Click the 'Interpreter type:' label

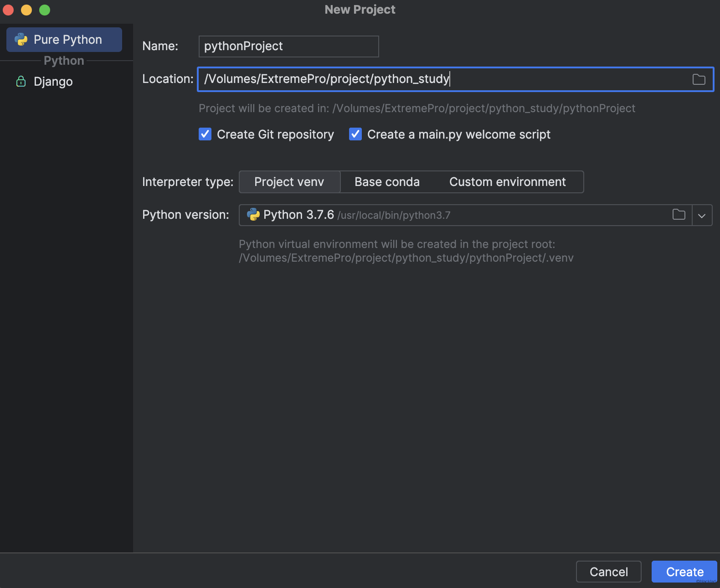click(x=188, y=182)
